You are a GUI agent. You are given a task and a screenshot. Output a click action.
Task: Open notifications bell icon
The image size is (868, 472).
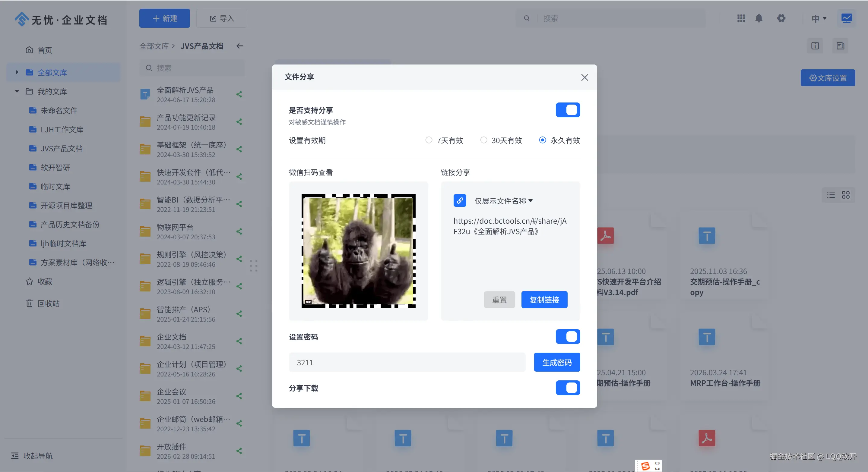[x=759, y=18]
